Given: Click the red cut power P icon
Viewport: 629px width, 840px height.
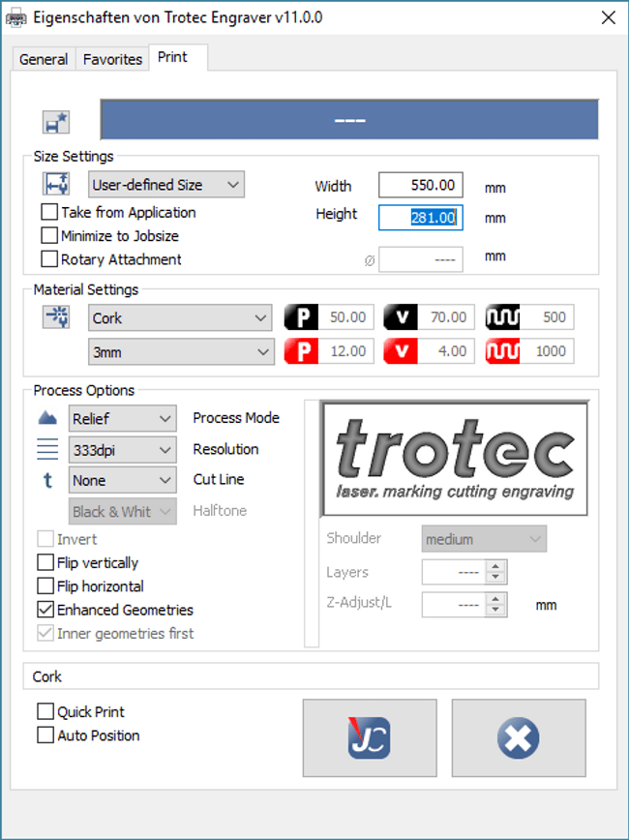Looking at the screenshot, I should coord(301,351).
